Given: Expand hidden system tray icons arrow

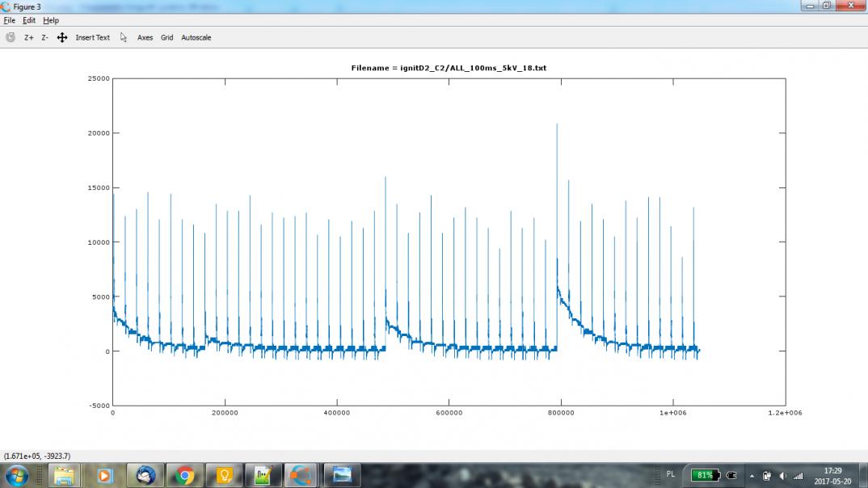Looking at the screenshot, I should point(752,475).
